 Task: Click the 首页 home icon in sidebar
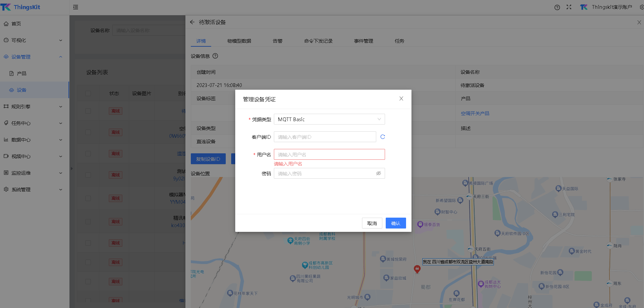pos(6,24)
